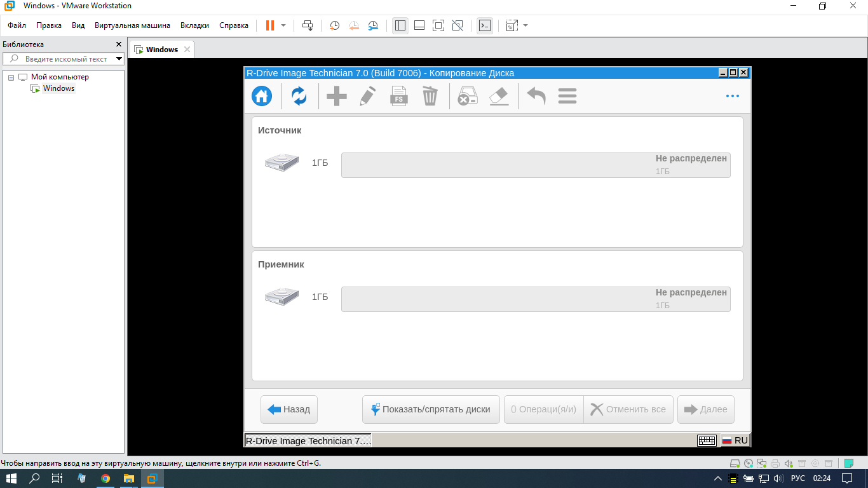Click the plus create-partition toolbar icon
The width and height of the screenshot is (868, 488).
(336, 97)
